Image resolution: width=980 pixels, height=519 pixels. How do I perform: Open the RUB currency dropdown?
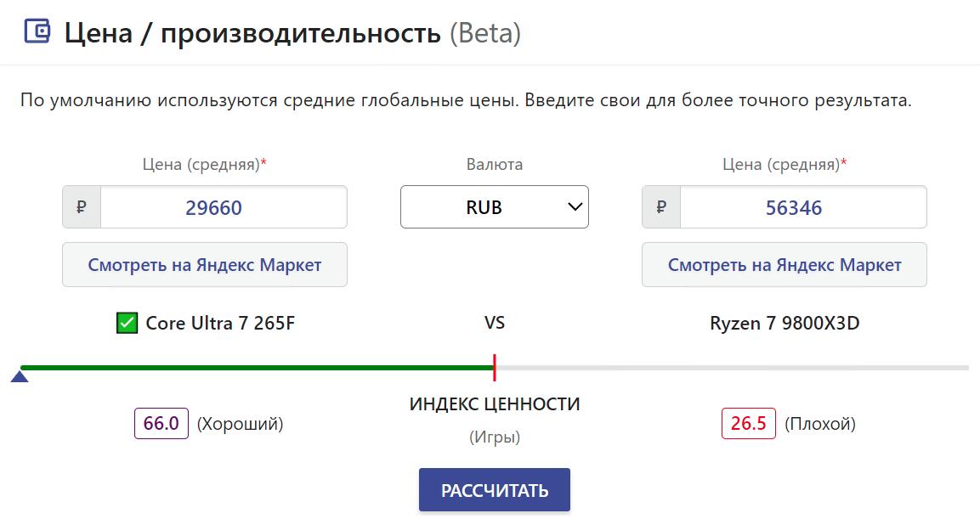click(x=494, y=207)
